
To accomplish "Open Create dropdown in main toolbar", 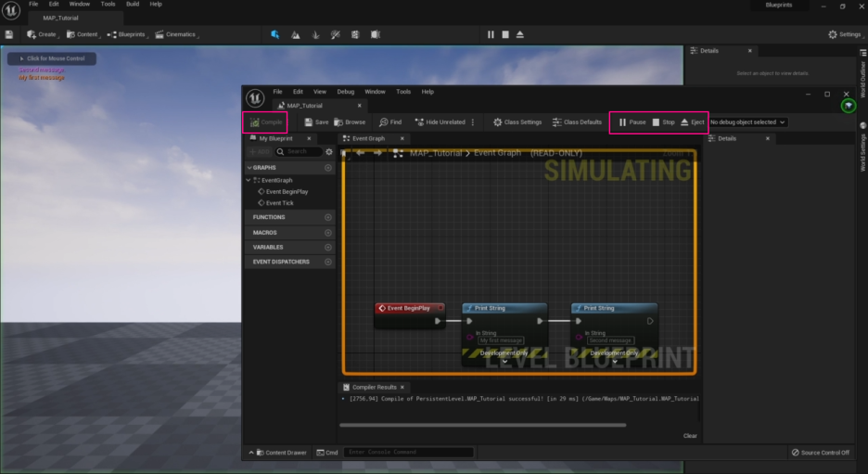I will pos(42,34).
